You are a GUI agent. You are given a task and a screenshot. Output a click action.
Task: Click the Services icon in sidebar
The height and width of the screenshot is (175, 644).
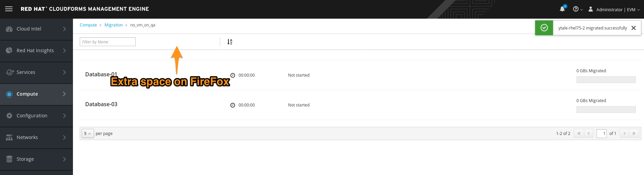pos(10,72)
